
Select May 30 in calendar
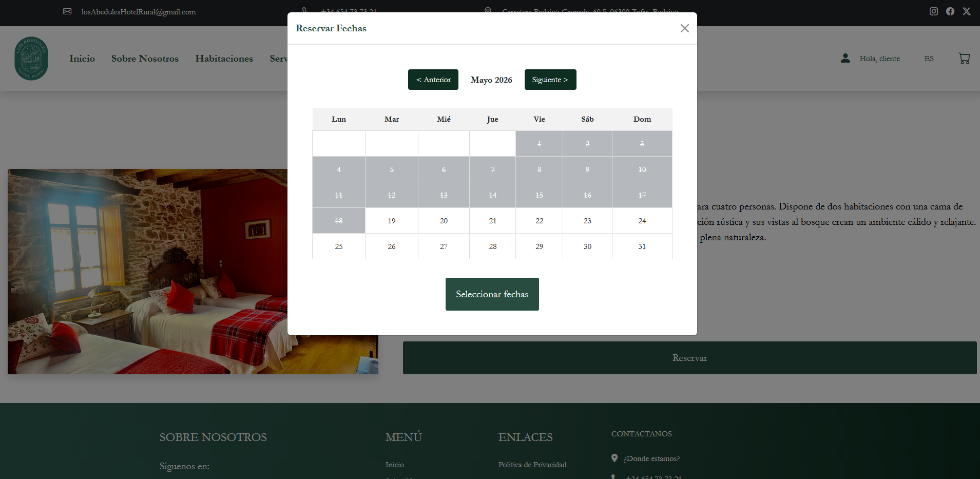[x=587, y=246]
